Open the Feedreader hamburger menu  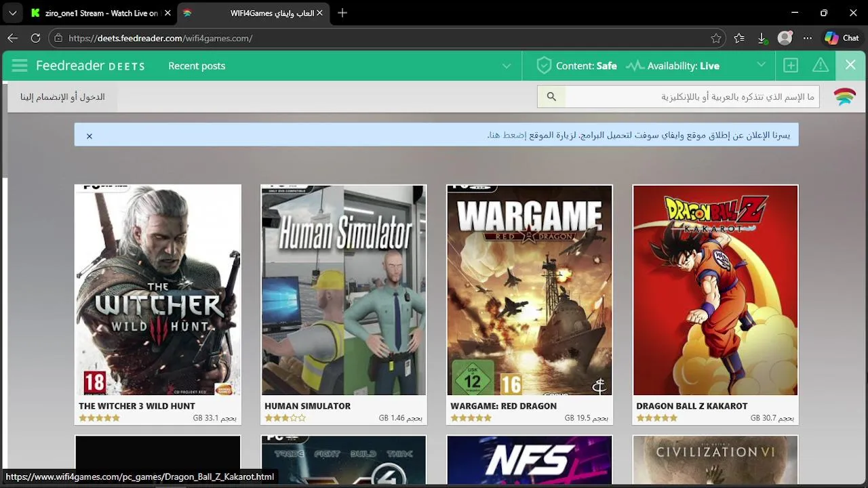[x=19, y=66]
